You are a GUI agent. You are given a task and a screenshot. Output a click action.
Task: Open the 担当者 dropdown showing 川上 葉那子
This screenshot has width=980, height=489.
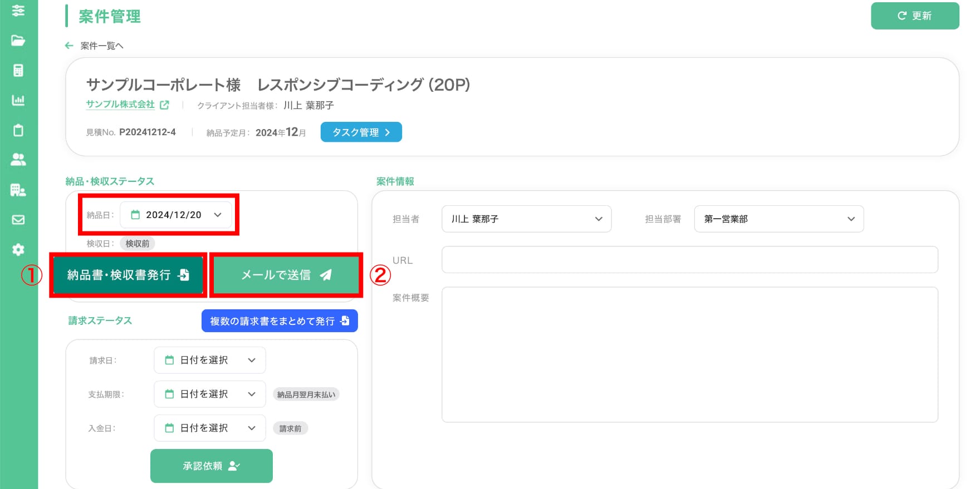(527, 219)
